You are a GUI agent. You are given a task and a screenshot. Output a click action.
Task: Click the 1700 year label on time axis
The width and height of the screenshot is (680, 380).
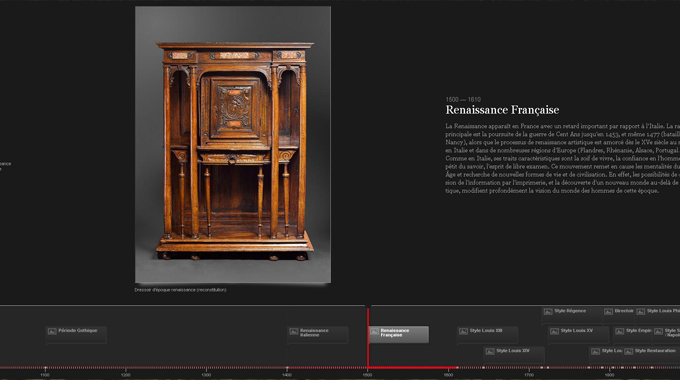(x=529, y=375)
